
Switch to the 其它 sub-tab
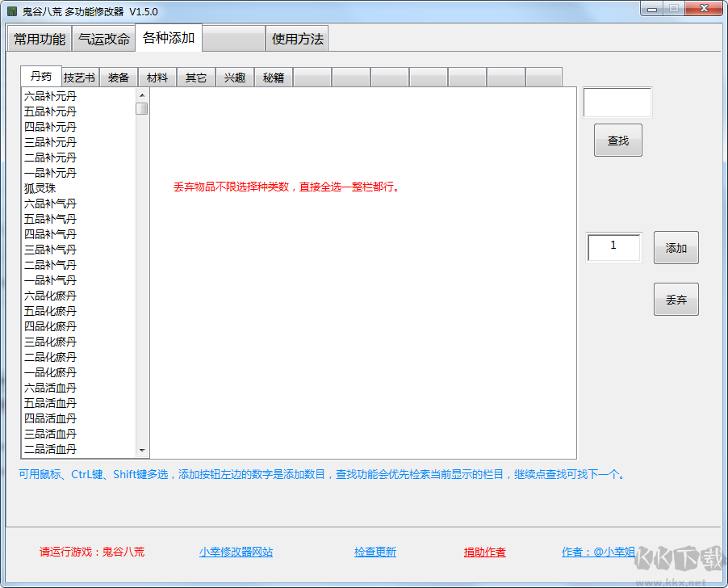pyautogui.click(x=196, y=78)
